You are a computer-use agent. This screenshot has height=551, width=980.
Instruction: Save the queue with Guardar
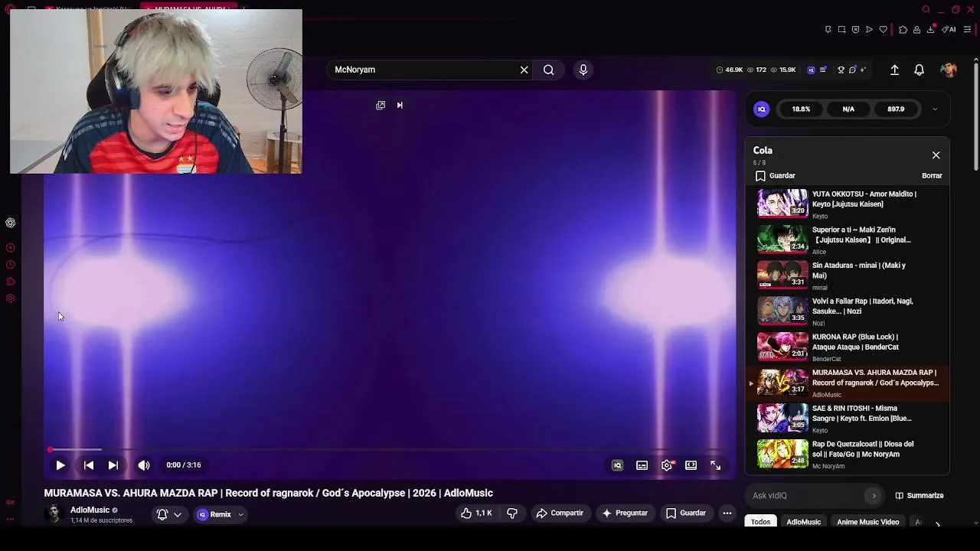point(776,176)
